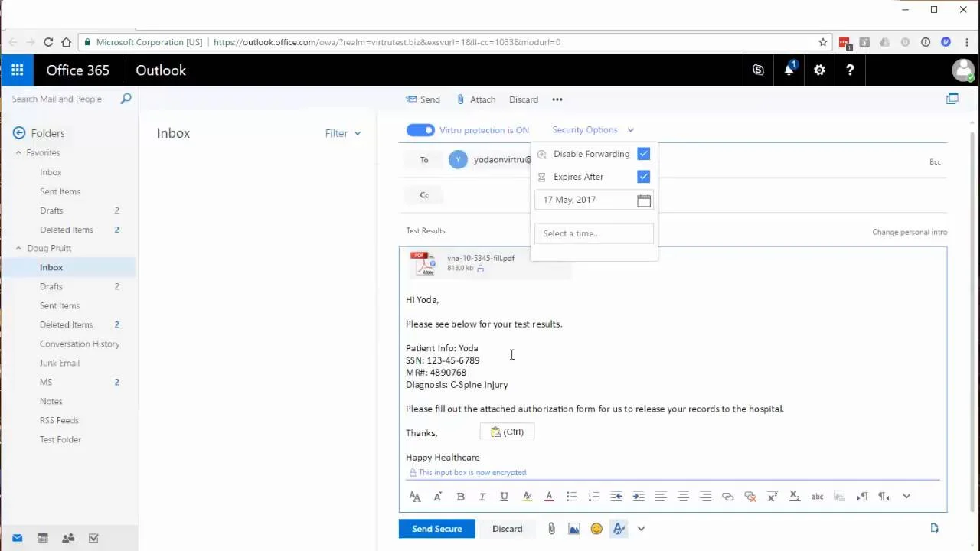Uncheck Disable Forwarding checkbox

(643, 154)
